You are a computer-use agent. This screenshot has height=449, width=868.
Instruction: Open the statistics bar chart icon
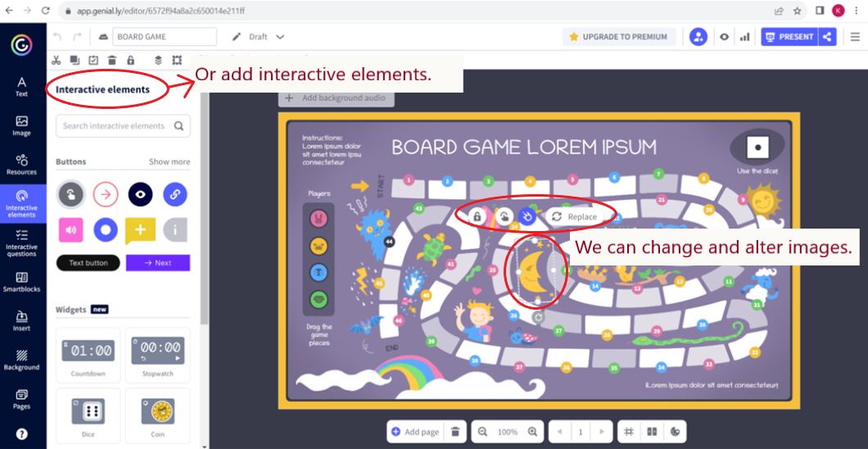pos(744,37)
